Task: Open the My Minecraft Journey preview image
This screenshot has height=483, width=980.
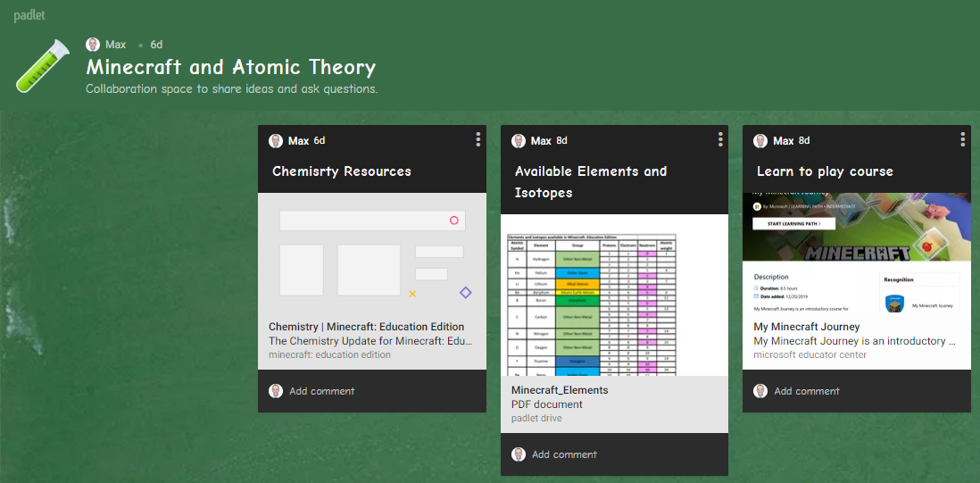Action: [857, 253]
